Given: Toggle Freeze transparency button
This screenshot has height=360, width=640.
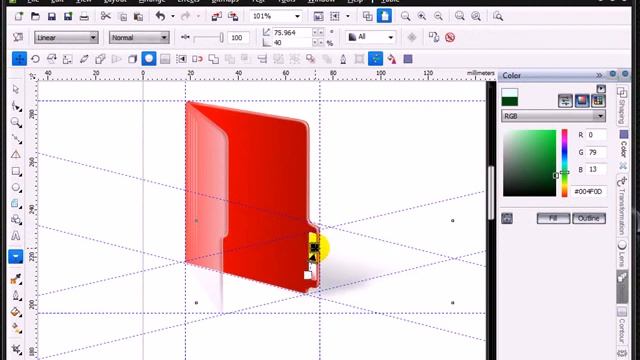Looking at the screenshot, I should pyautogui.click(x=412, y=38).
